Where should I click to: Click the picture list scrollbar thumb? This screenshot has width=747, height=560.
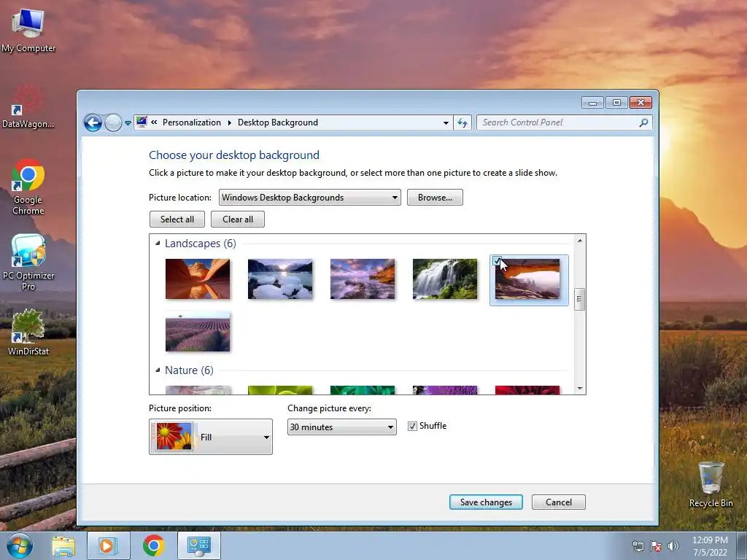coord(579,299)
